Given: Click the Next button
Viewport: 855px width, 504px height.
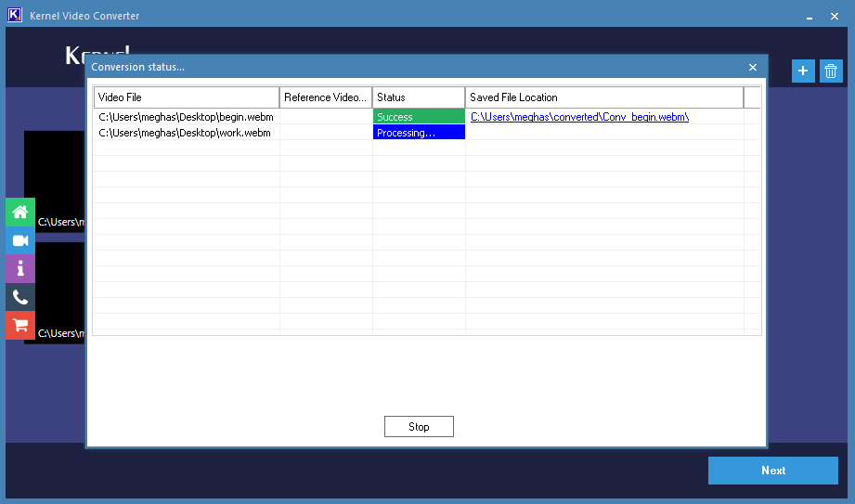Looking at the screenshot, I should coord(773,471).
